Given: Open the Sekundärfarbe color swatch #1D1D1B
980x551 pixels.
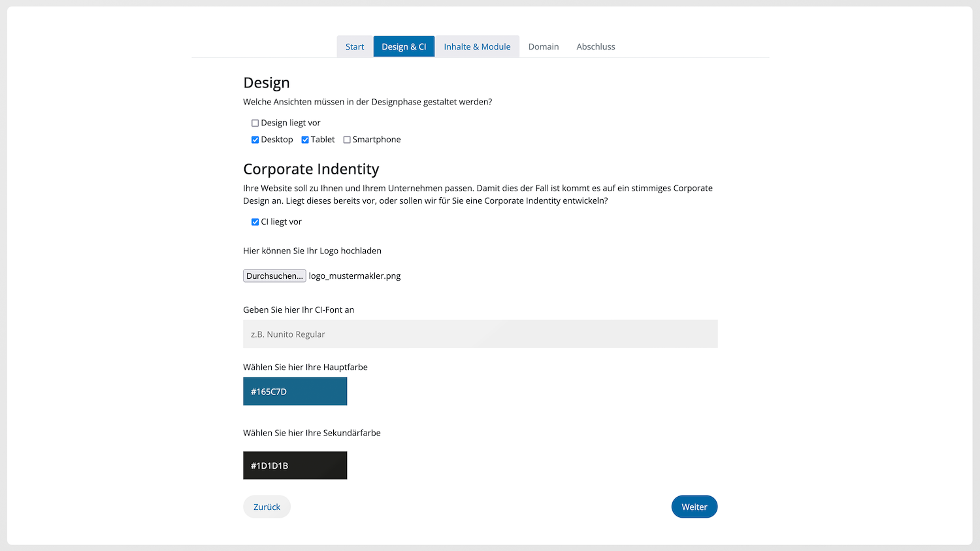Looking at the screenshot, I should [x=295, y=465].
